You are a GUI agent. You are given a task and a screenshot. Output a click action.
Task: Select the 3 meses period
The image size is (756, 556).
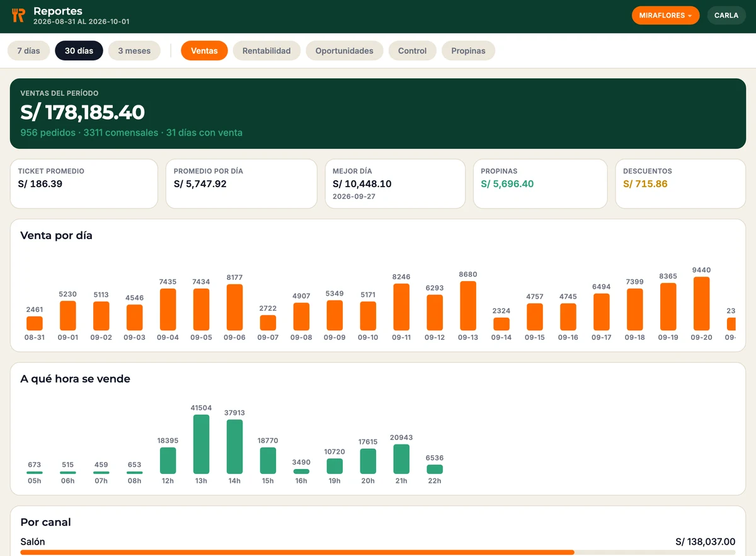pyautogui.click(x=134, y=50)
